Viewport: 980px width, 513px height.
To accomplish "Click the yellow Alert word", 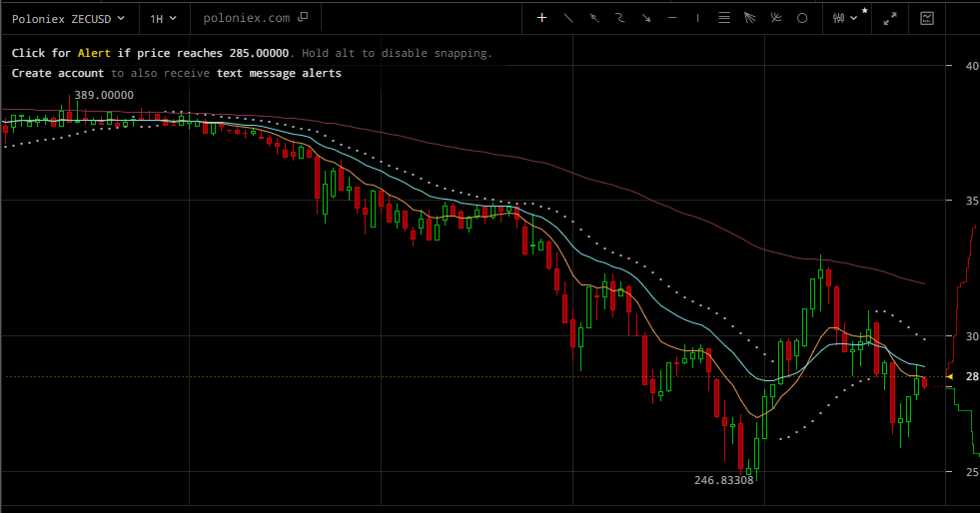I will tap(94, 53).
